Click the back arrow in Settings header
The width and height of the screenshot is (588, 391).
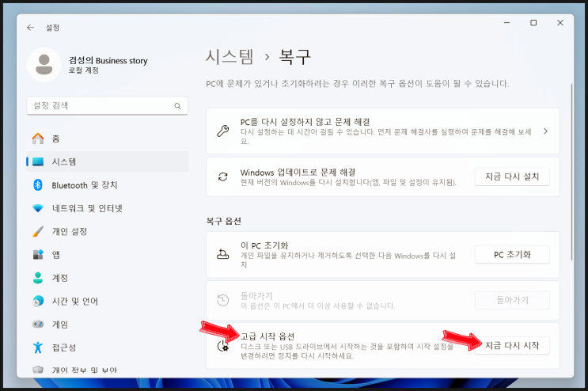point(30,28)
